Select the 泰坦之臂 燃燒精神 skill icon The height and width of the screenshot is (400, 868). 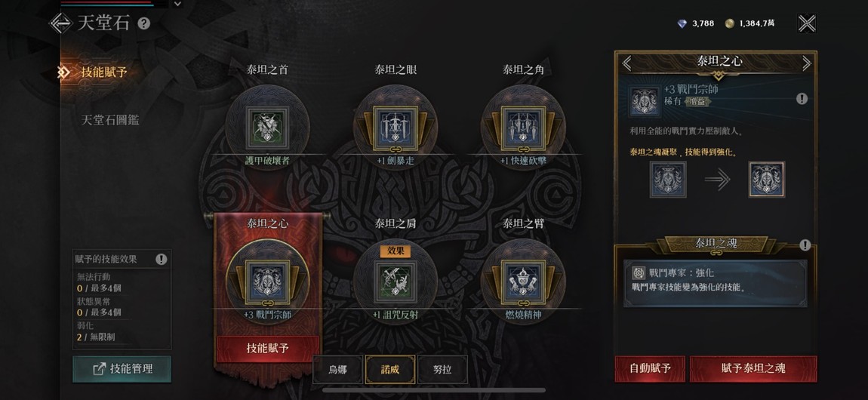pos(523,280)
